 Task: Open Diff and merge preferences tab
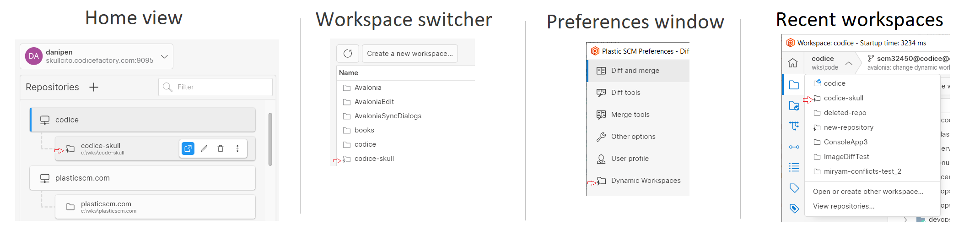coord(638,71)
